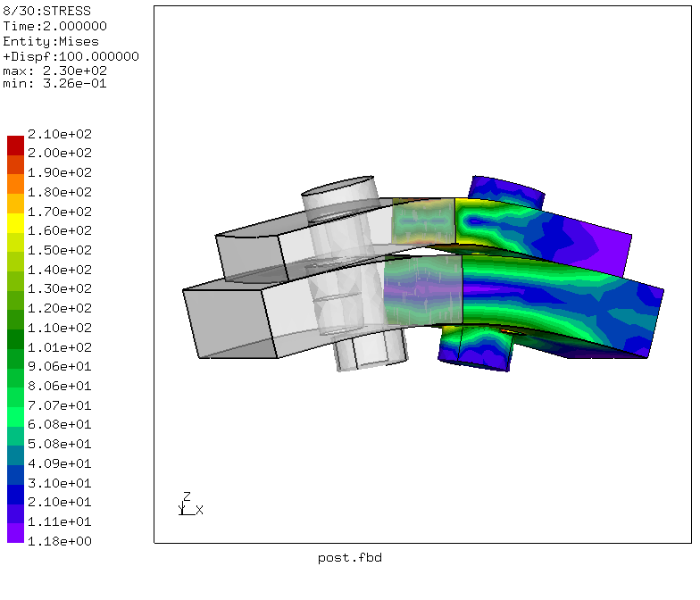Click the 2.00e+02 legend value
Image resolution: width=700 pixels, height=600 pixels.
tap(59, 153)
